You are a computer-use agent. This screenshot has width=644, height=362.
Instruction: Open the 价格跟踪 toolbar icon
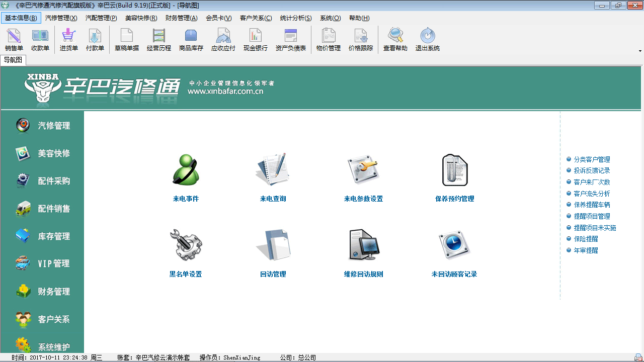click(x=361, y=40)
